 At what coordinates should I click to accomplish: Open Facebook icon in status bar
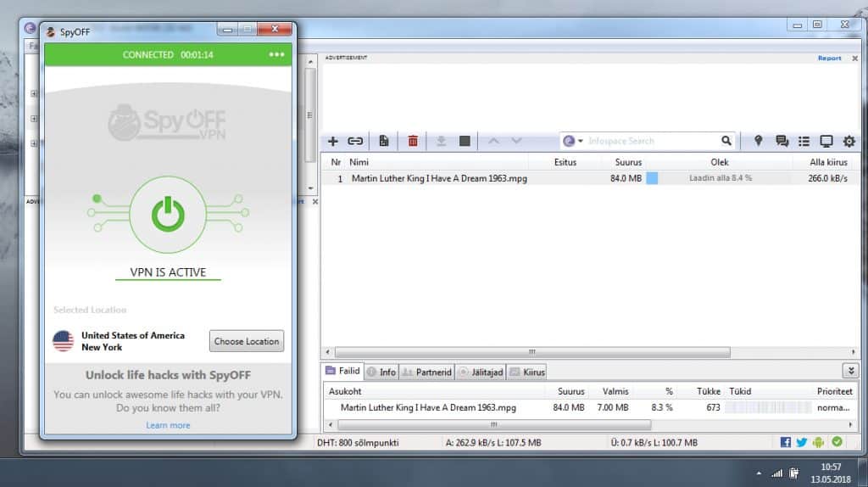pyautogui.click(x=786, y=442)
